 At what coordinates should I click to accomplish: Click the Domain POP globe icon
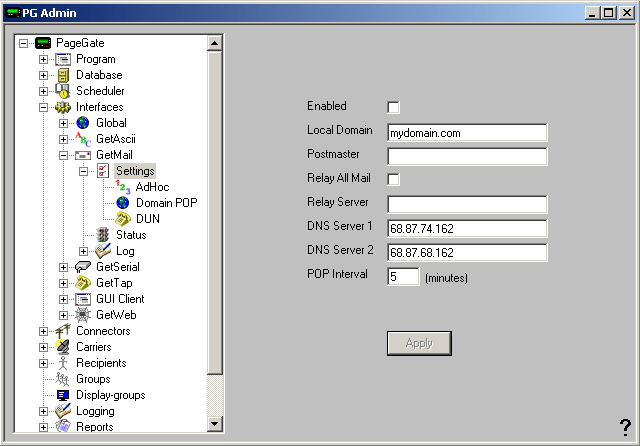(123, 203)
